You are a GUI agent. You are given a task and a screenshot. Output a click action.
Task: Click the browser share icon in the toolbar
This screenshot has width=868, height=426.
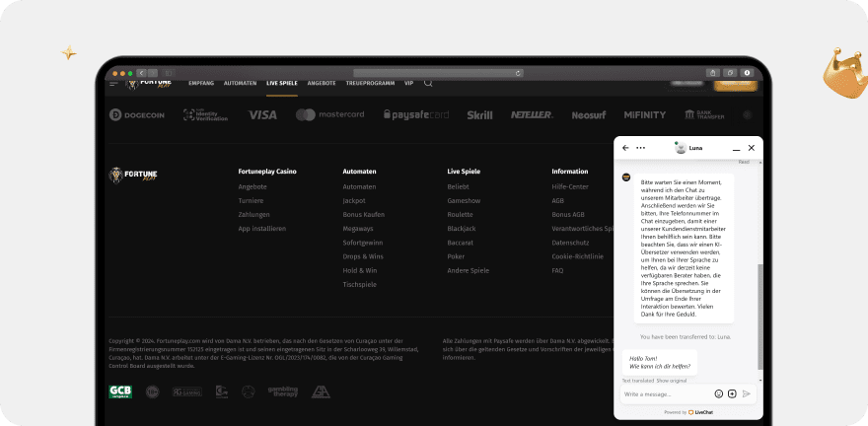click(712, 72)
